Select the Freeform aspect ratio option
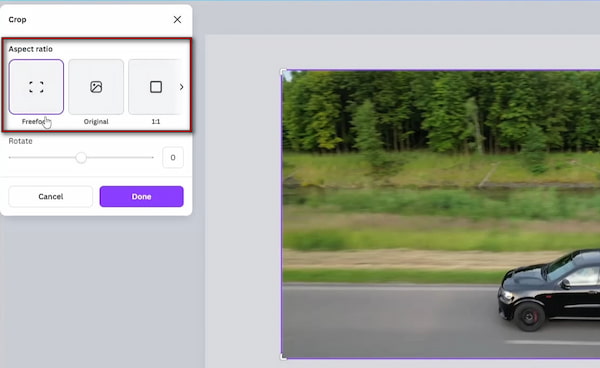Viewport: 600px width, 368px height. tap(36, 87)
